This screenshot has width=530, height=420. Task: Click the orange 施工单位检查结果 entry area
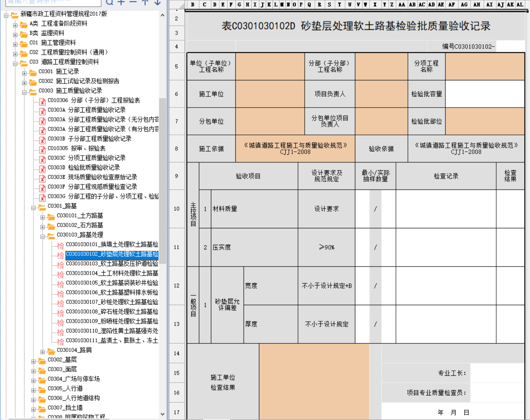pyautogui.click(x=314, y=382)
